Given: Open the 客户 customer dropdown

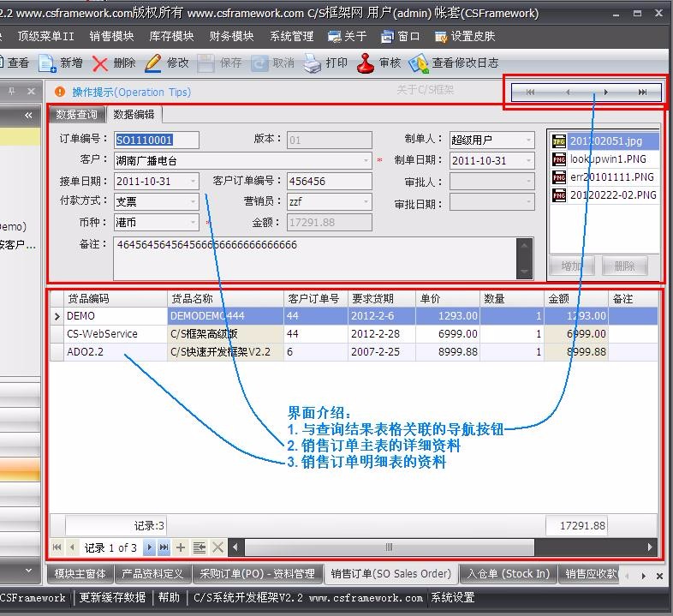Looking at the screenshot, I should pyautogui.click(x=366, y=161).
